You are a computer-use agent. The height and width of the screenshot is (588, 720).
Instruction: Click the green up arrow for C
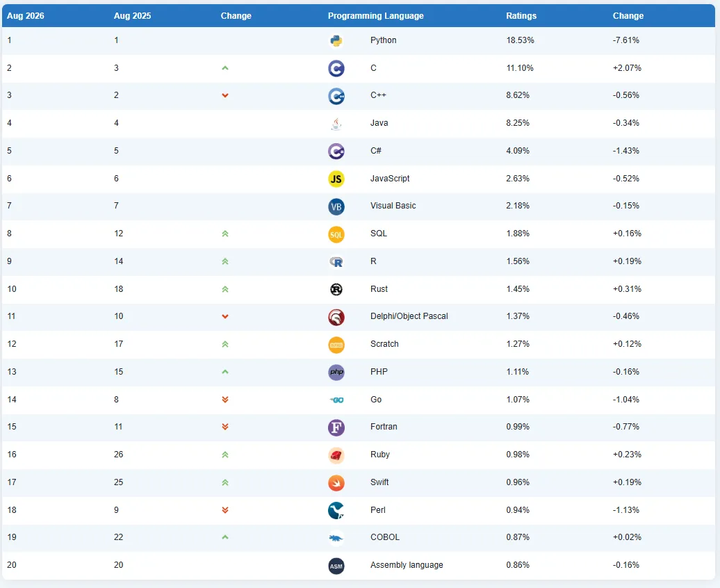pyautogui.click(x=225, y=68)
